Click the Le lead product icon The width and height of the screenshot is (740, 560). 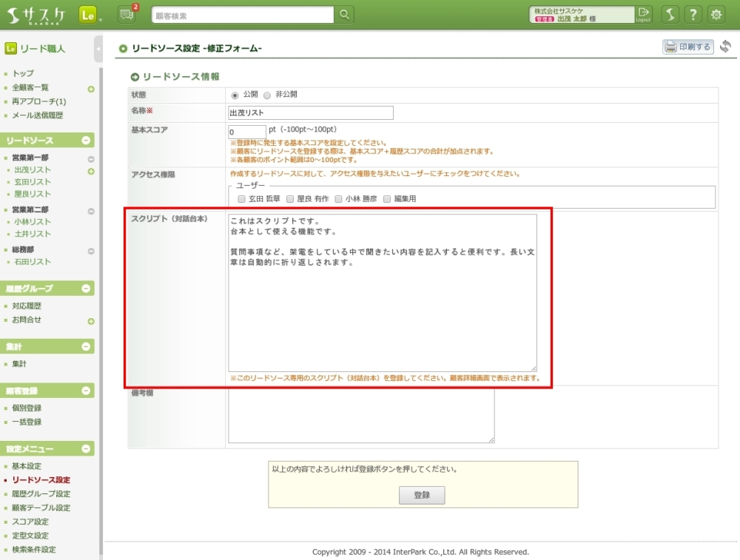[x=87, y=15]
